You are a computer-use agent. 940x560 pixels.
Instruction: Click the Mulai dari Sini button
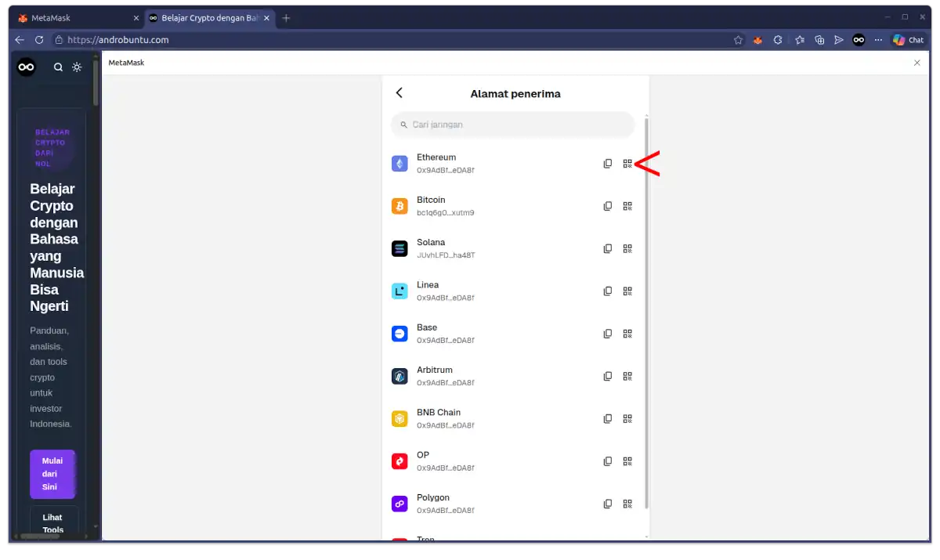click(x=52, y=474)
